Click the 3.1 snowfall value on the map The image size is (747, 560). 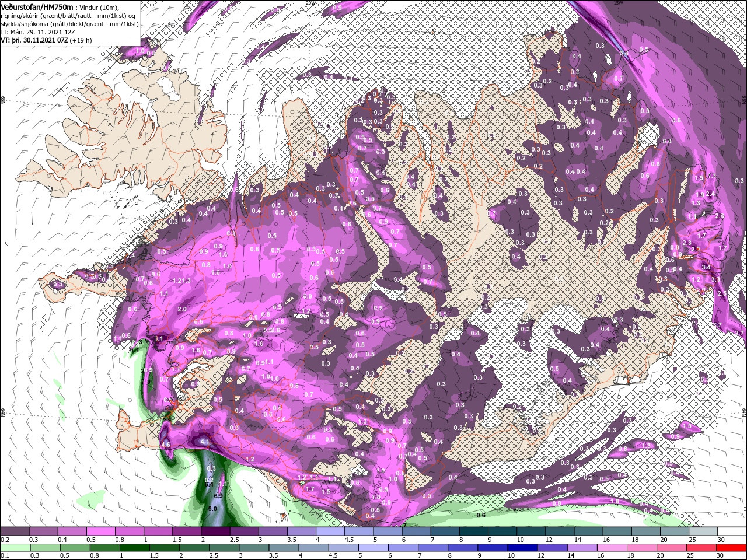158,338
